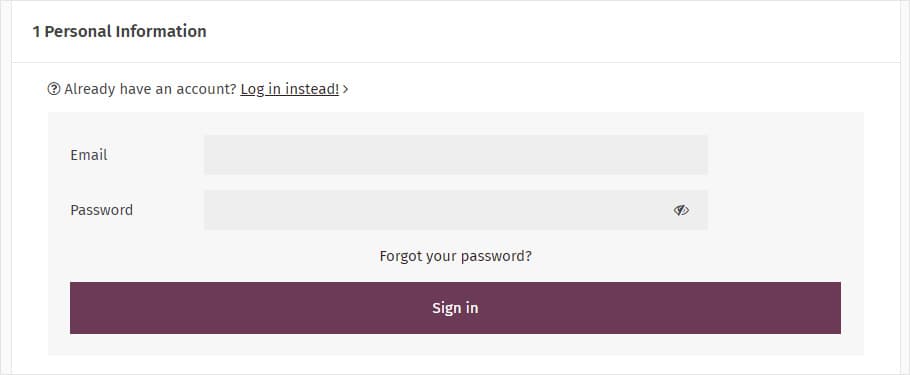Select the step number '1' in the header

click(x=36, y=31)
